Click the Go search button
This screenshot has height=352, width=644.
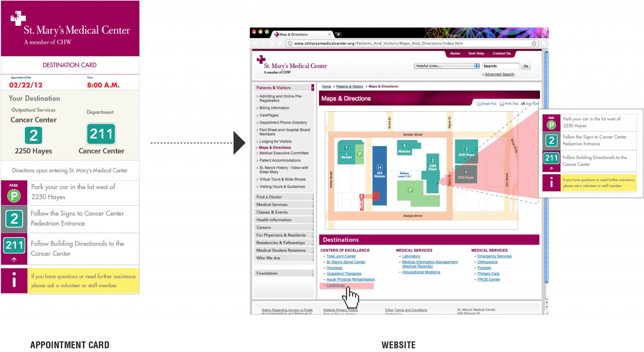(x=526, y=66)
